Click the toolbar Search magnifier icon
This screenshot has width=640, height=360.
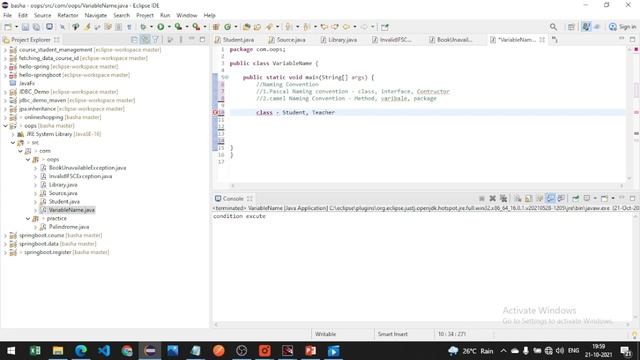pos(553,27)
